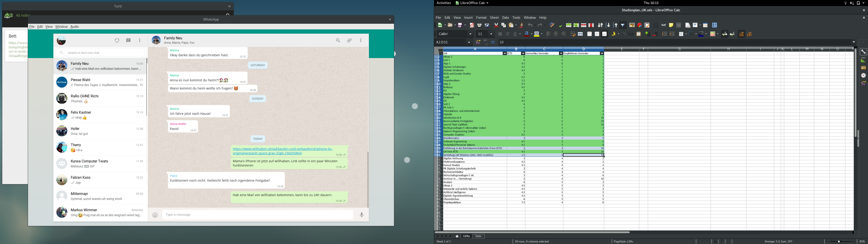
Task: Switch to the Stats sheet tab
Action: point(478,236)
